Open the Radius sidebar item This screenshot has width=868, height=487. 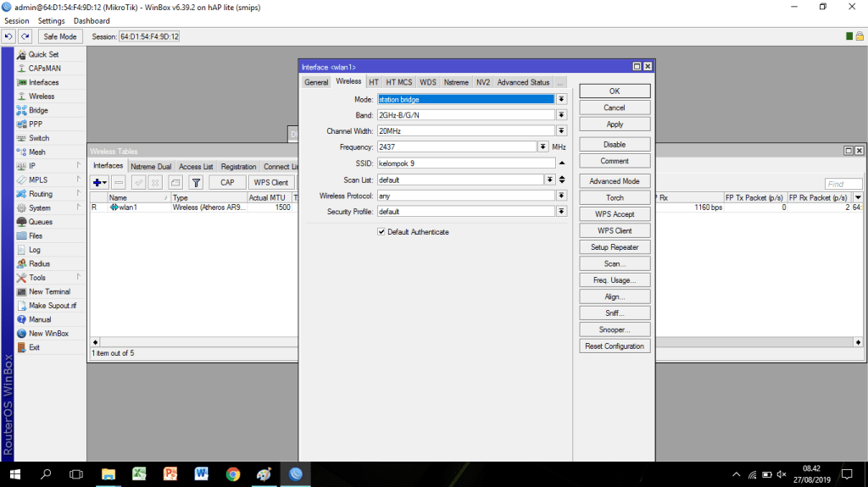tap(39, 263)
